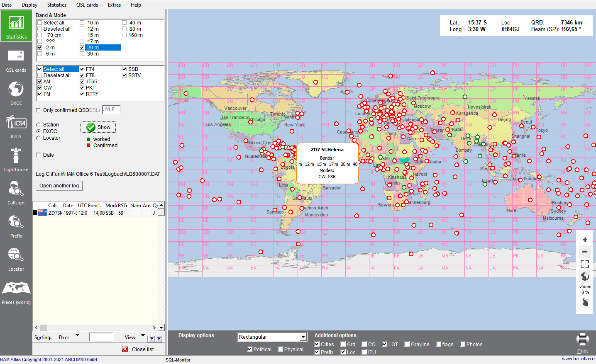This screenshot has width=596, height=364.
Task: Zoom in the map with plus icon
Action: tap(585, 240)
